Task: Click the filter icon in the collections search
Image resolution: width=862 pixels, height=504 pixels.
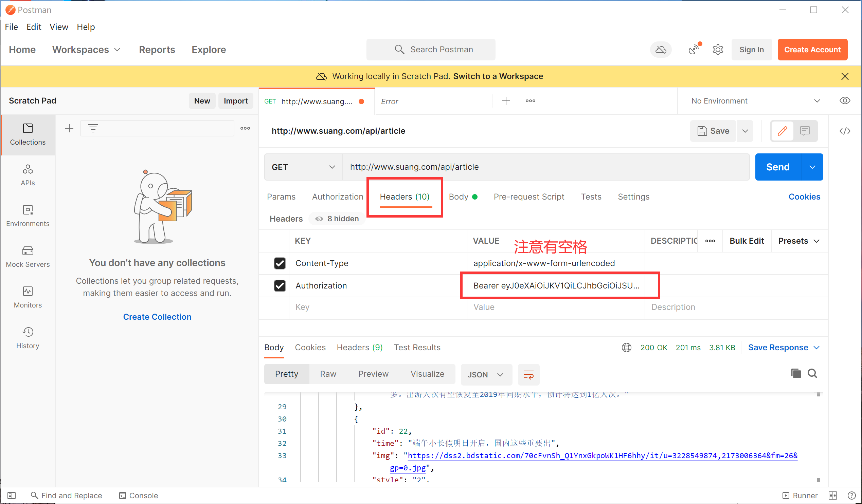Action: point(93,128)
